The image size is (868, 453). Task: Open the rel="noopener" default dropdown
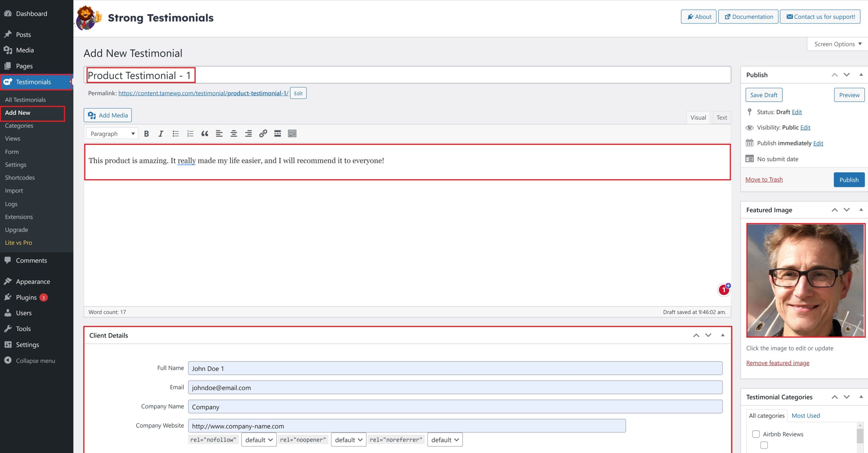349,440
